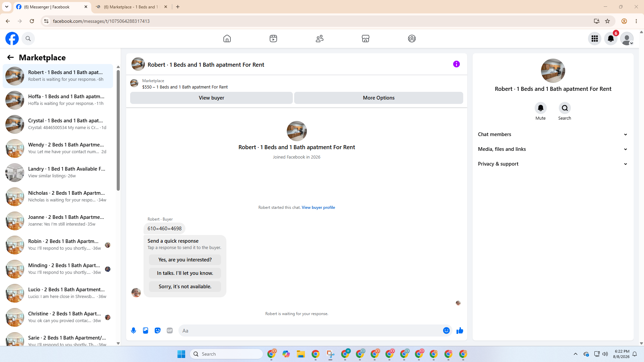644x362 pixels.
Task: Click the Windows taskbar Search box
Action: tap(226, 354)
